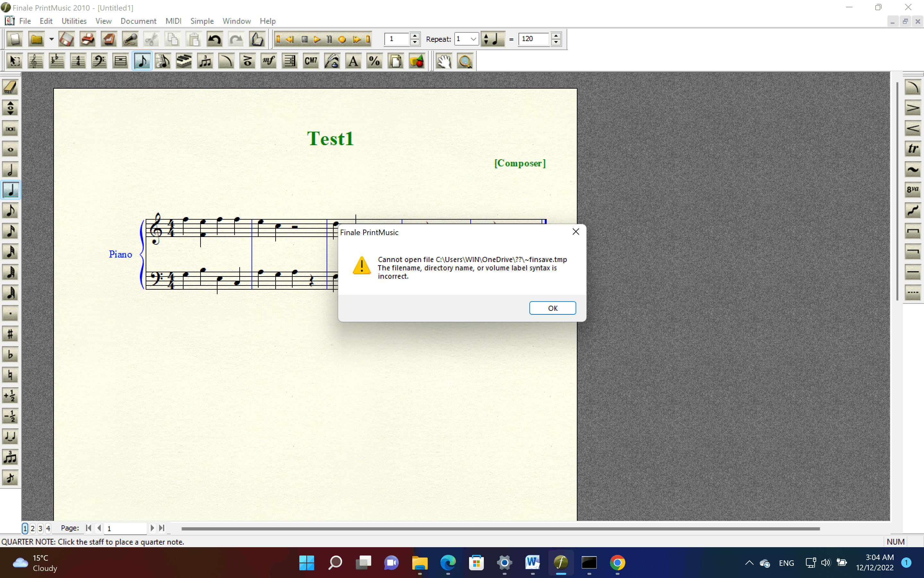
Task: Click the measure number field showing 1
Action: [397, 39]
